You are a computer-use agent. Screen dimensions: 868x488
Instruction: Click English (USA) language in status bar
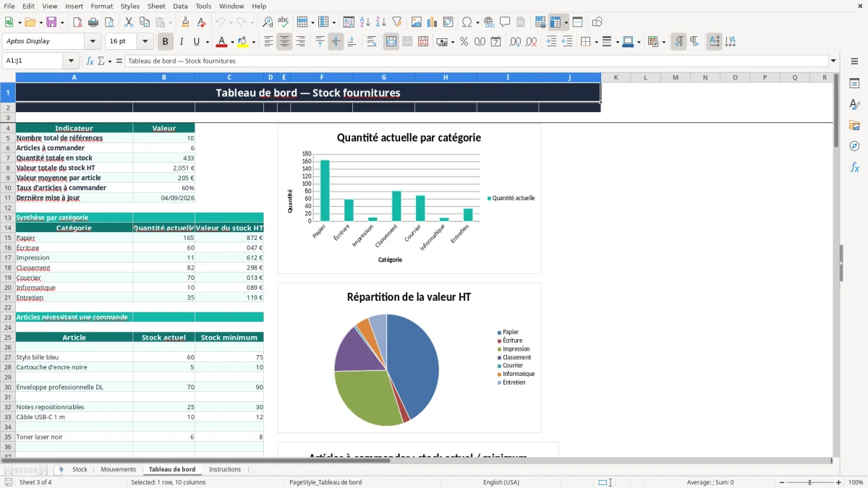tap(501, 482)
